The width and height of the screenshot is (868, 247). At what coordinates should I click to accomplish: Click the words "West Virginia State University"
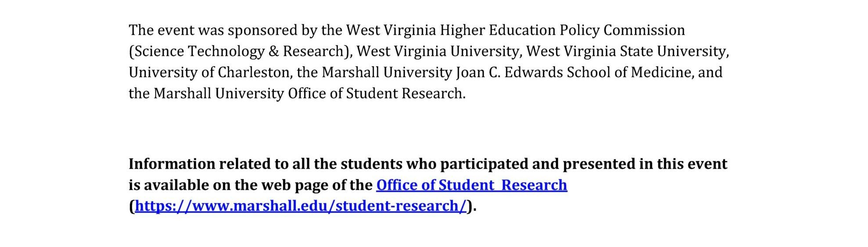coord(627,51)
